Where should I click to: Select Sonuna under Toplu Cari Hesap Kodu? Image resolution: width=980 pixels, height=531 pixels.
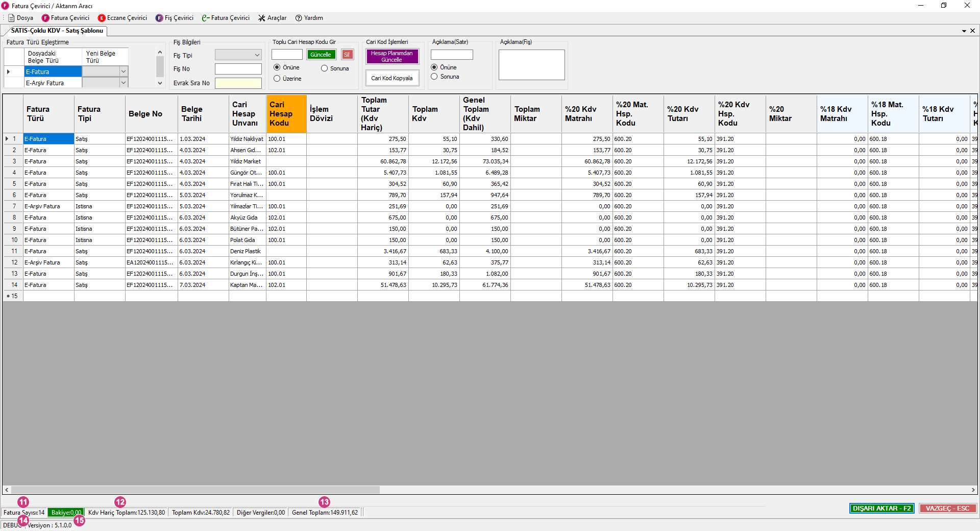pyautogui.click(x=324, y=68)
